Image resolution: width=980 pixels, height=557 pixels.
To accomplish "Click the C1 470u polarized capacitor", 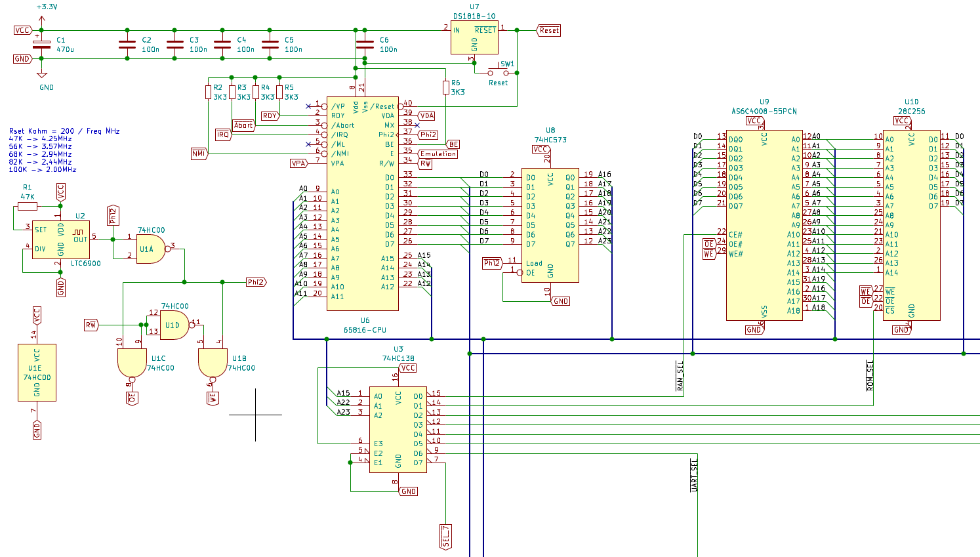I will (x=41, y=45).
